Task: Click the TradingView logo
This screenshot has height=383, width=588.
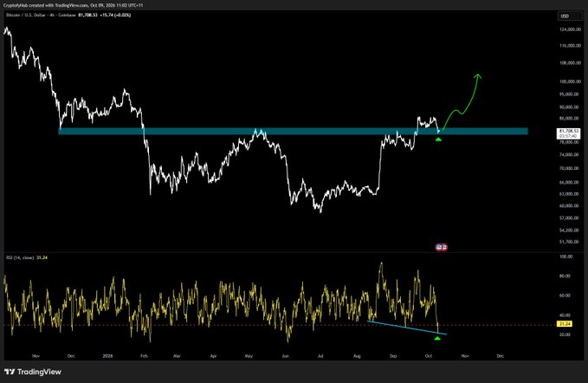Action: [33, 372]
